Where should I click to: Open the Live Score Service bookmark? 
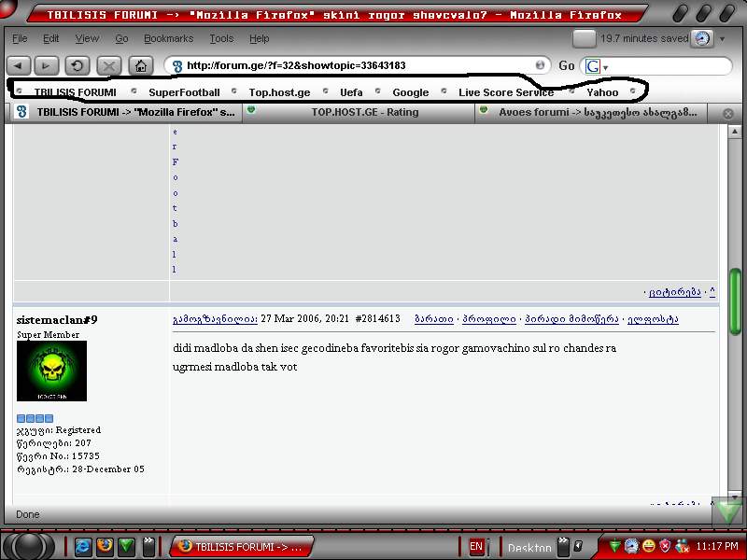coord(506,92)
